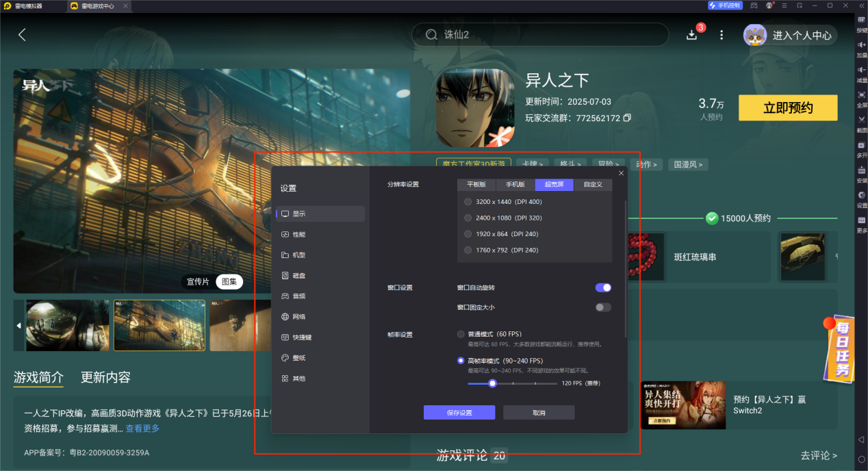
Task: Click Android back triangle in right sidebar
Action: (861, 439)
